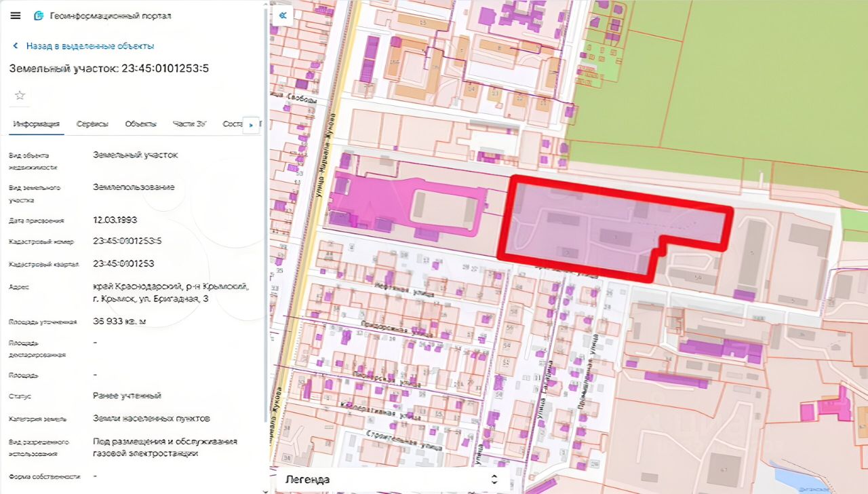Click the Вид объекта недвижимости value Земельный участок
868x494 pixels.
pyautogui.click(x=135, y=155)
